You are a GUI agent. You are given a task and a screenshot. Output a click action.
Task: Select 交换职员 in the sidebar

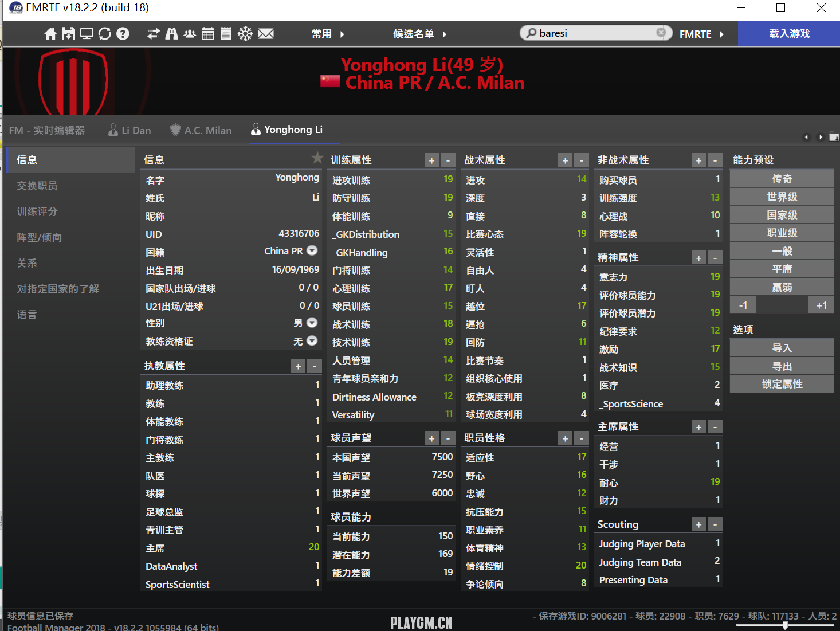70,186
